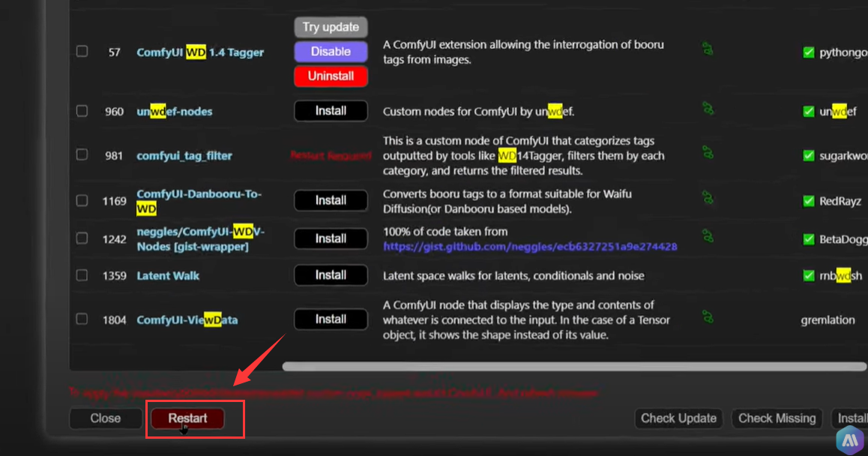Open the ComfyUI-ViewData title link
The image size is (868, 456).
tap(187, 319)
